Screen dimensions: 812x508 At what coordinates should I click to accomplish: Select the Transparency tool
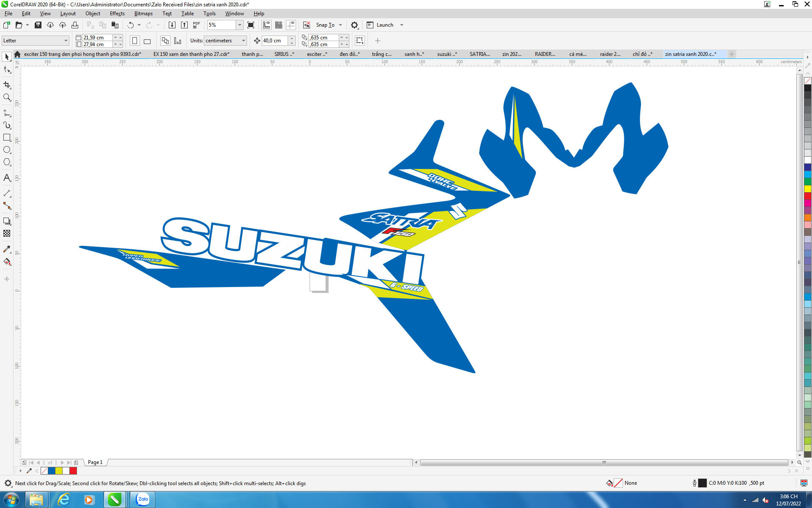[7, 234]
